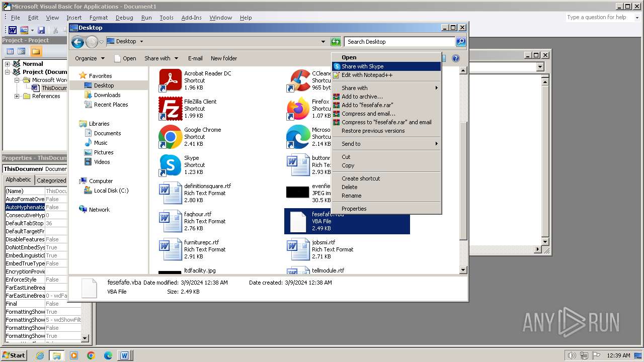Open the Debug menu in VBA editor
644x362 pixels.
click(x=124, y=18)
